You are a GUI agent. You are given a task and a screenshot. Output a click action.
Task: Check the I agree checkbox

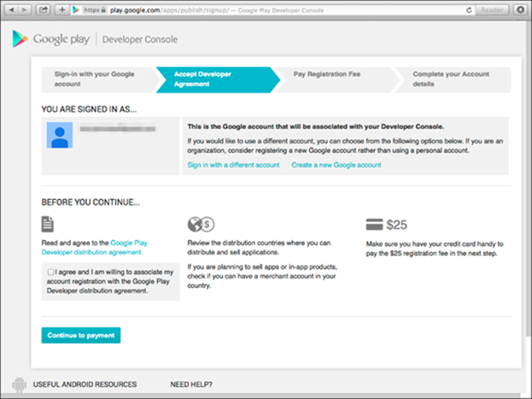point(51,272)
